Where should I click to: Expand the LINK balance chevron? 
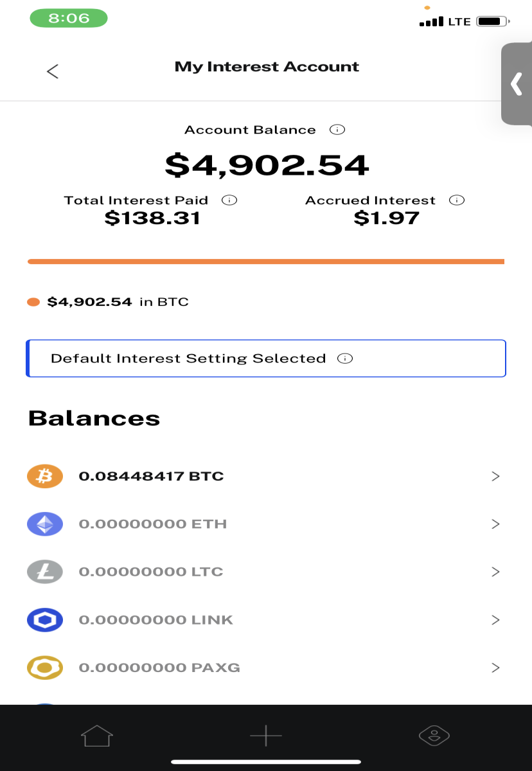pos(495,620)
